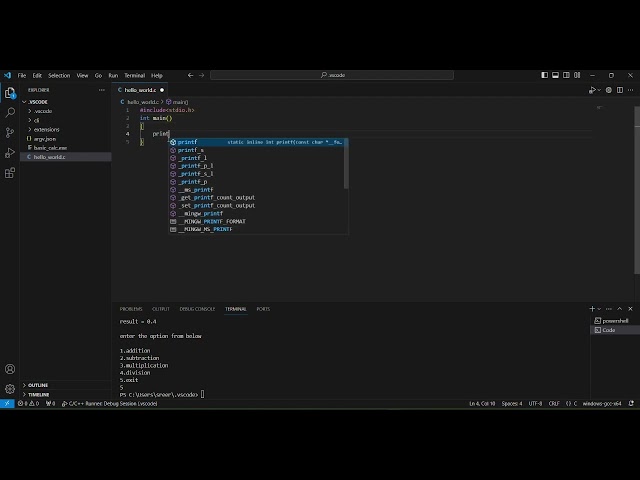Create a new terminal with plus icon
Viewport: 640px width, 480px height.
(x=592, y=309)
